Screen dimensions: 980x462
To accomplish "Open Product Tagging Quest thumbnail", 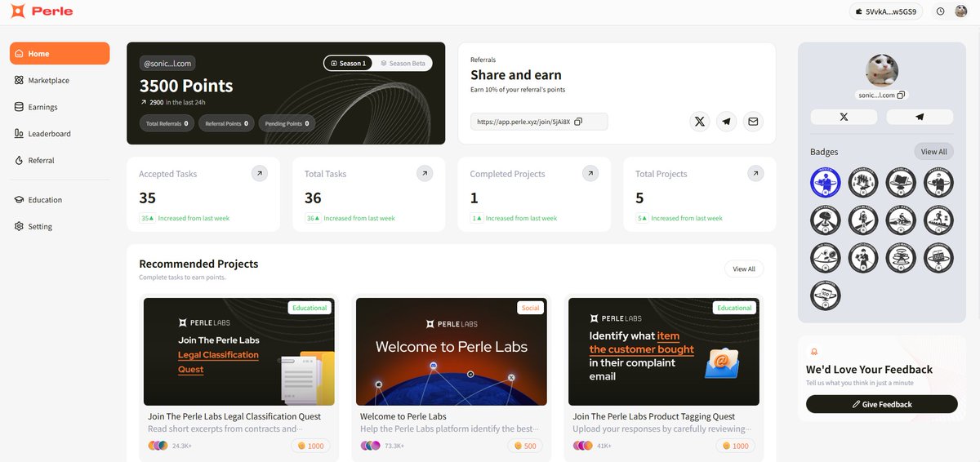I will [664, 352].
